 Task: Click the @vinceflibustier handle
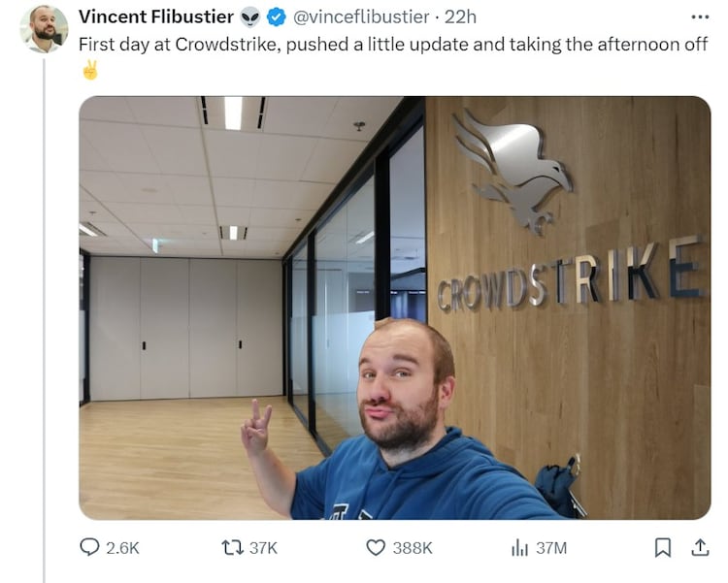point(361,17)
